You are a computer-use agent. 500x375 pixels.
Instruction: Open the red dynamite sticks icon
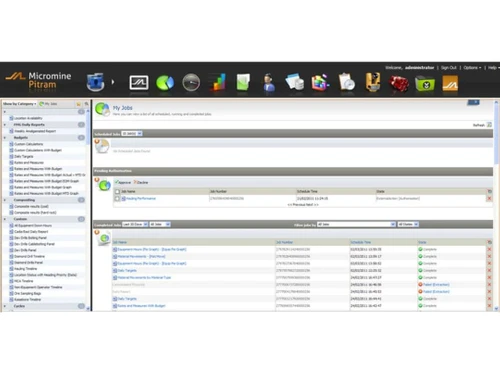(x=399, y=83)
